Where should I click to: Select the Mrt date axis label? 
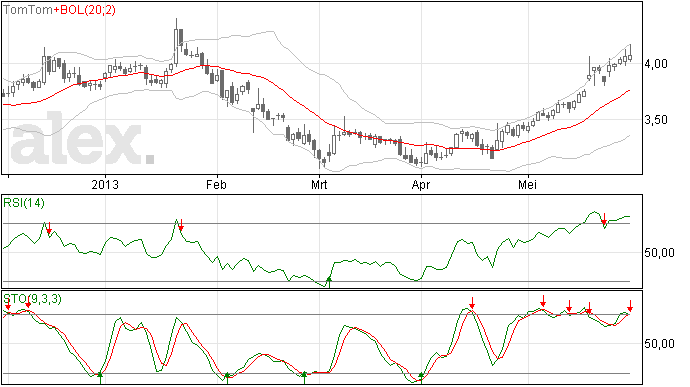point(319,184)
